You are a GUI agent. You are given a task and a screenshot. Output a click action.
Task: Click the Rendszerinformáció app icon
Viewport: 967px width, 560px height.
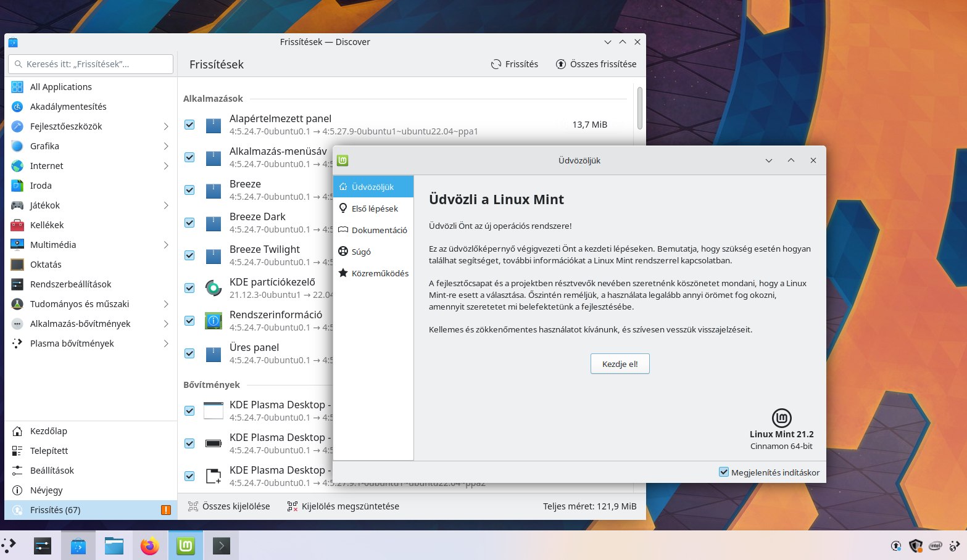214,321
